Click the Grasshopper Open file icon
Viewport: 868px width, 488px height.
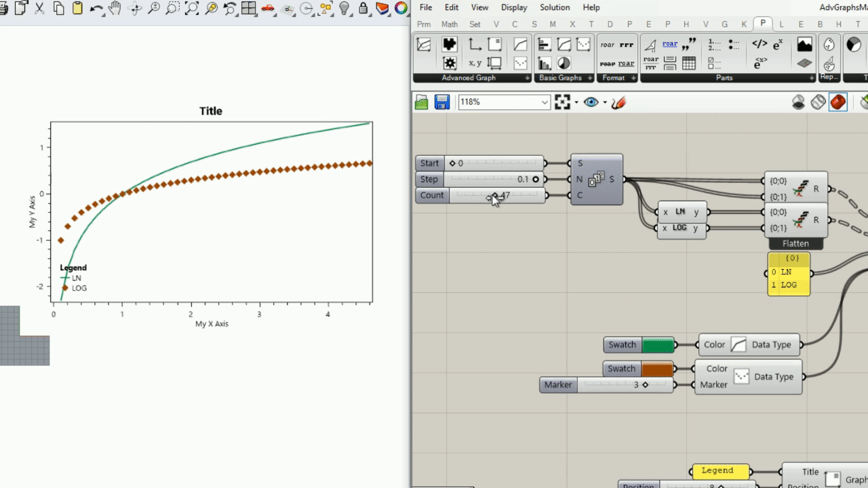click(422, 102)
